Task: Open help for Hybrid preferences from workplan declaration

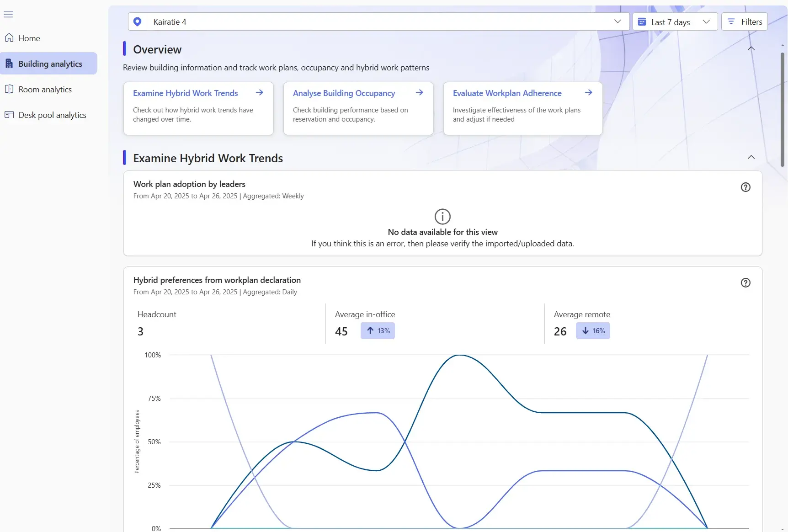Action: (x=745, y=283)
